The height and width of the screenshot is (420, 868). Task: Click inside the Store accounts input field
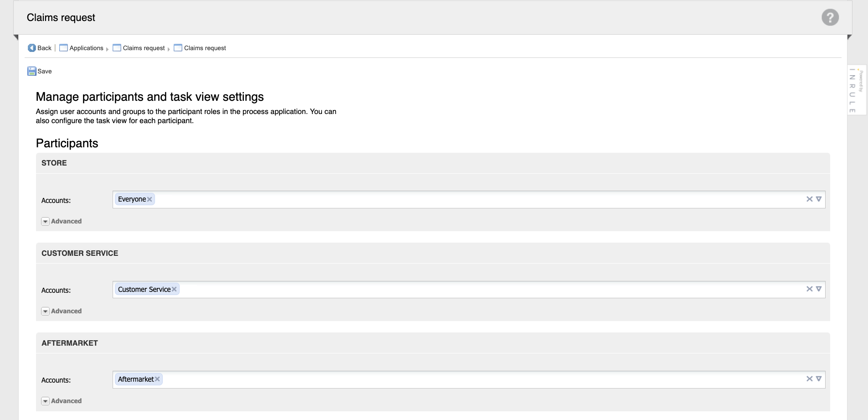pyautogui.click(x=456, y=199)
